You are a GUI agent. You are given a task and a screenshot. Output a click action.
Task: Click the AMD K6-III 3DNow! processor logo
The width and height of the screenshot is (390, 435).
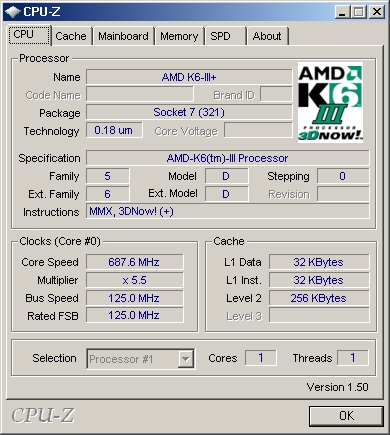click(330, 102)
